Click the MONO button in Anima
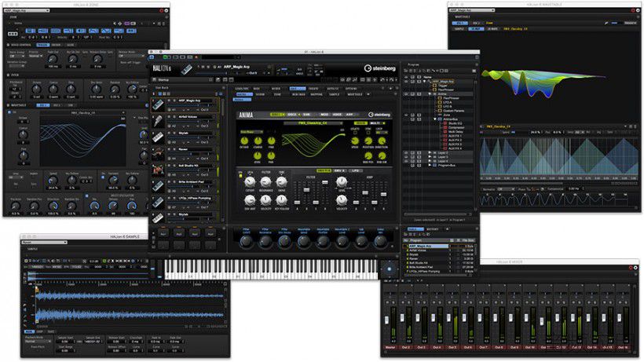 click(360, 123)
